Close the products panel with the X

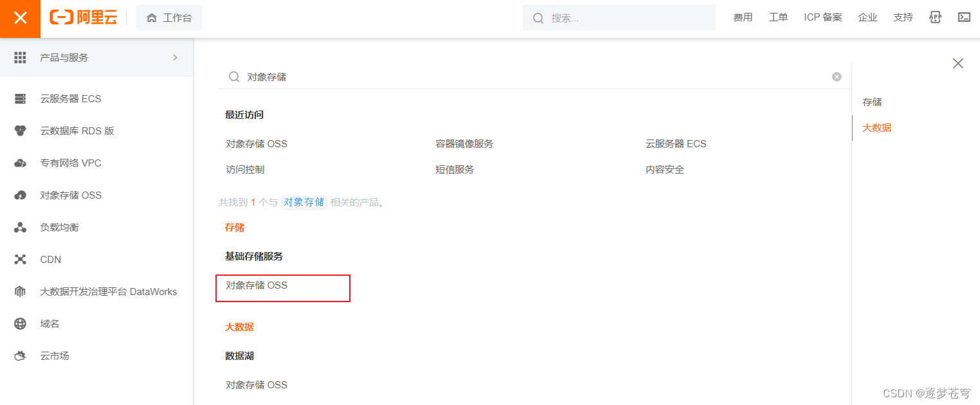click(x=958, y=63)
